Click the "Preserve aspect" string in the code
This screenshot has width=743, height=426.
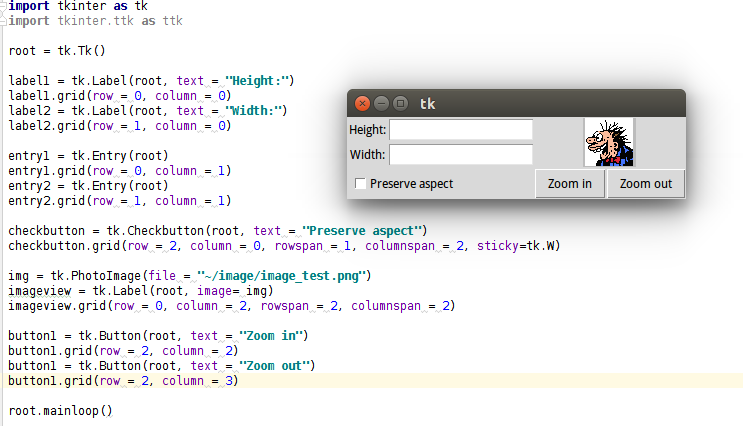362,231
